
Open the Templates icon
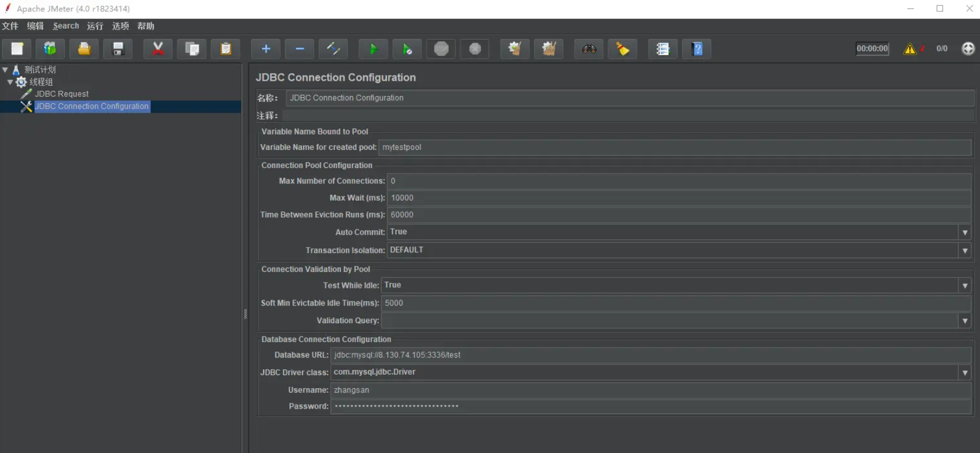click(51, 49)
